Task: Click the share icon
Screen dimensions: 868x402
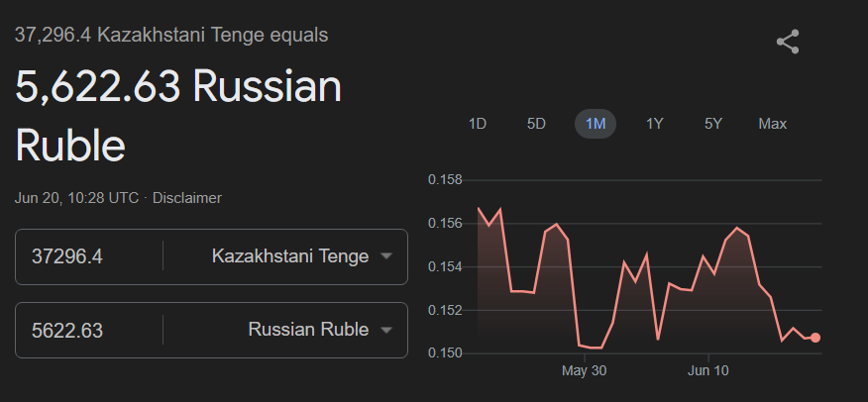Action: point(788,42)
